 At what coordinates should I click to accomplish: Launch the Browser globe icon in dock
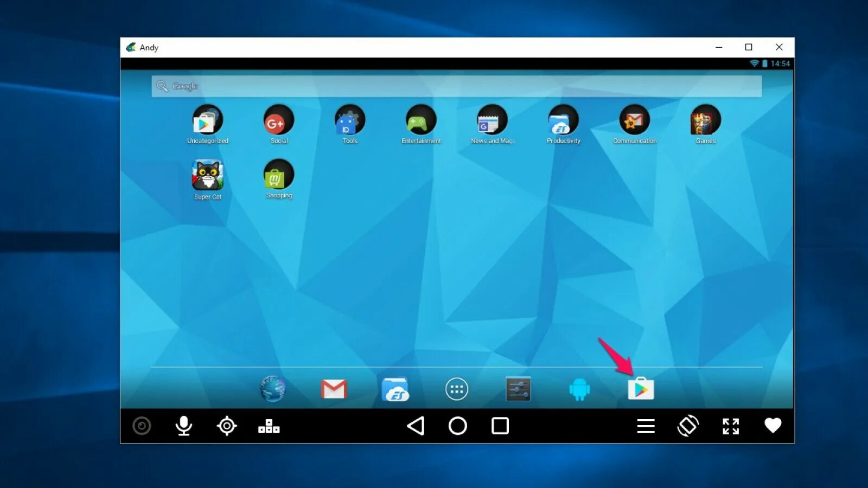pyautogui.click(x=272, y=389)
